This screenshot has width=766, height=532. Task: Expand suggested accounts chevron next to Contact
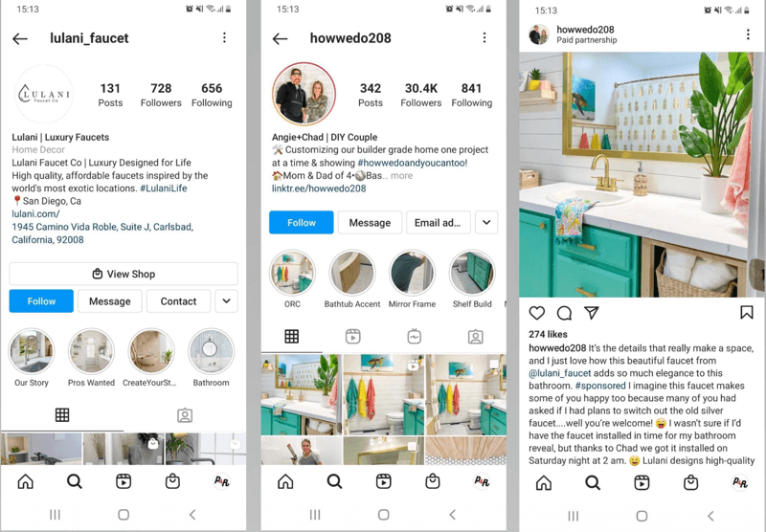pos(226,301)
